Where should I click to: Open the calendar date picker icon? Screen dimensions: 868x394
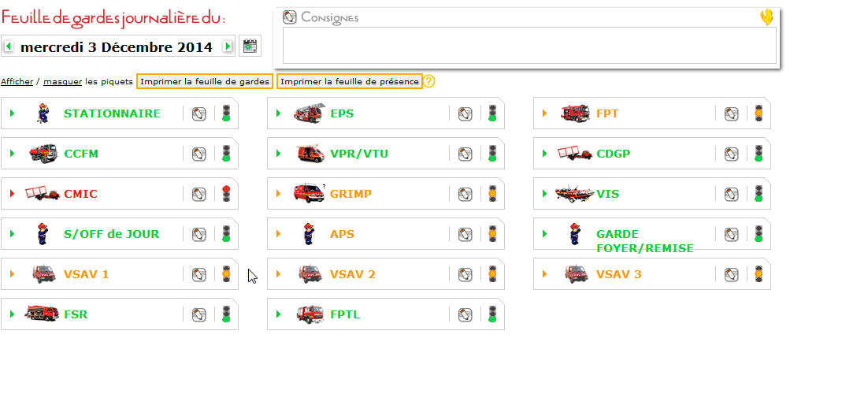[x=250, y=46]
